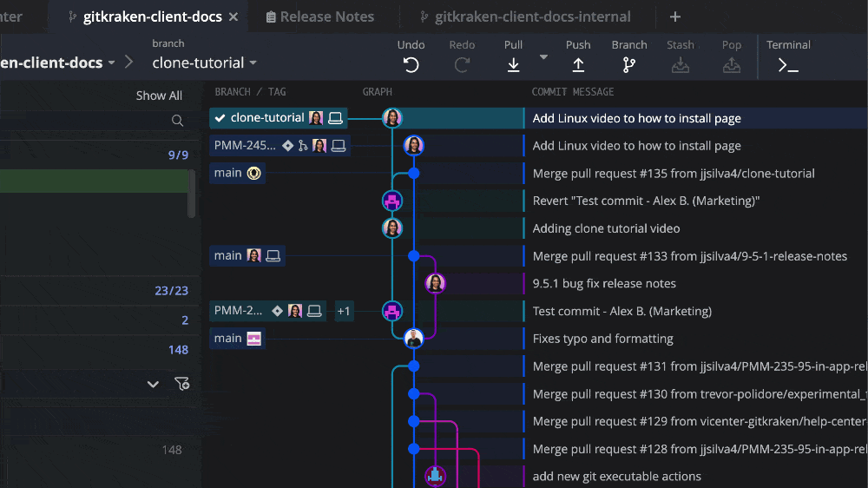Click the Stash toolbar icon
The image size is (868, 488).
pyautogui.click(x=681, y=65)
